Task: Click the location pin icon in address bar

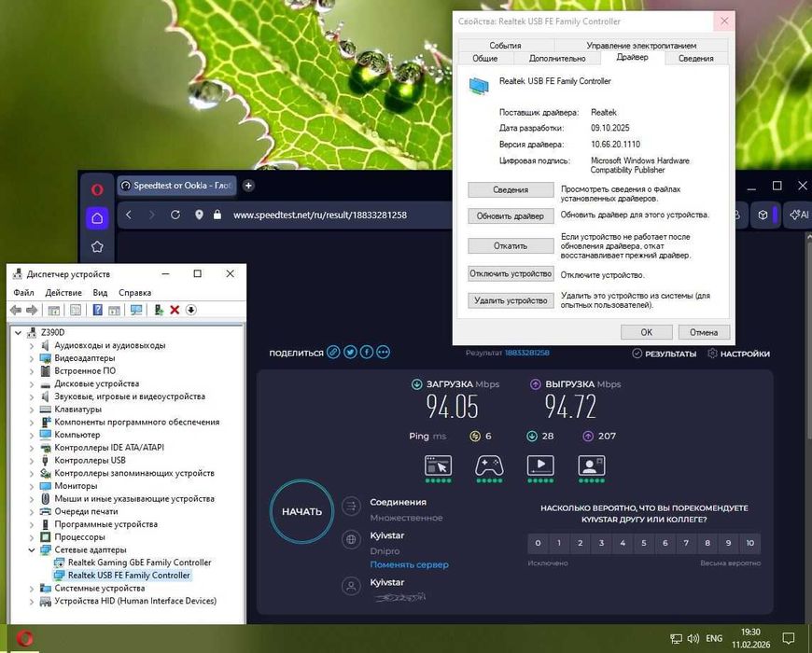Action: (x=199, y=215)
